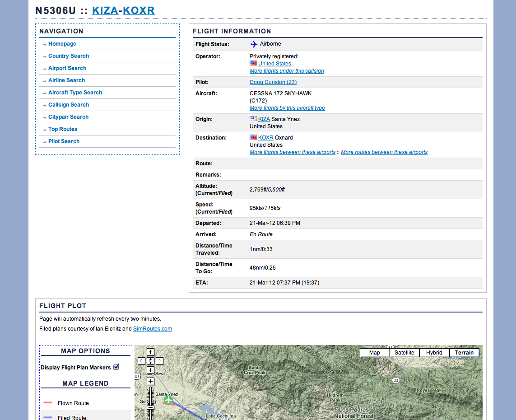The height and width of the screenshot is (420, 516).
Task: Open Pilot Search in navigation
Action: (x=64, y=141)
